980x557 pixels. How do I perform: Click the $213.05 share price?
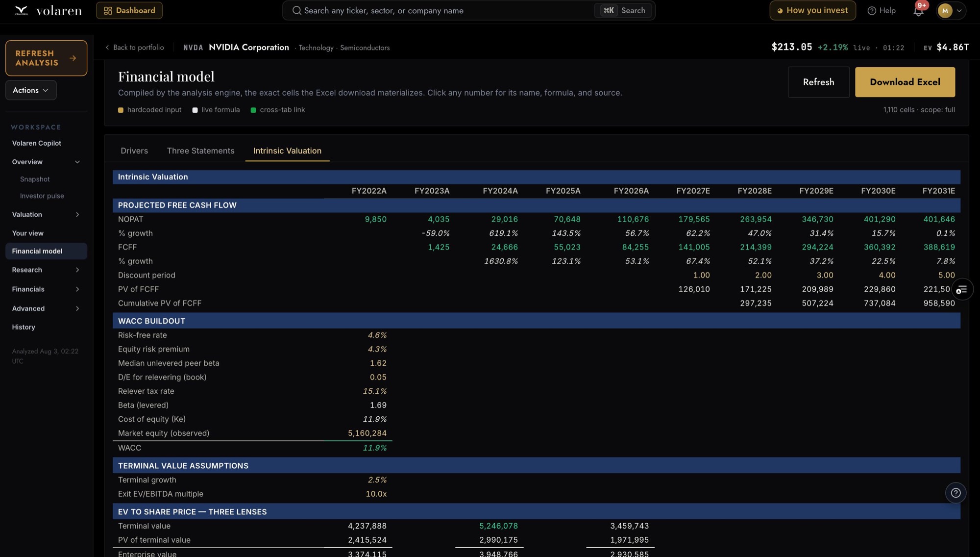coord(792,47)
